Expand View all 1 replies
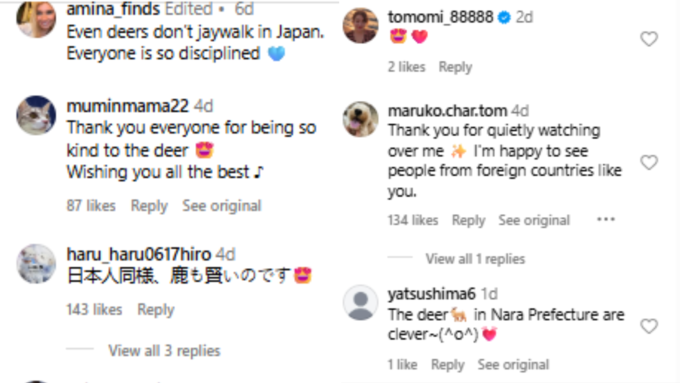Viewport: 680px width, 383px height. [x=475, y=259]
